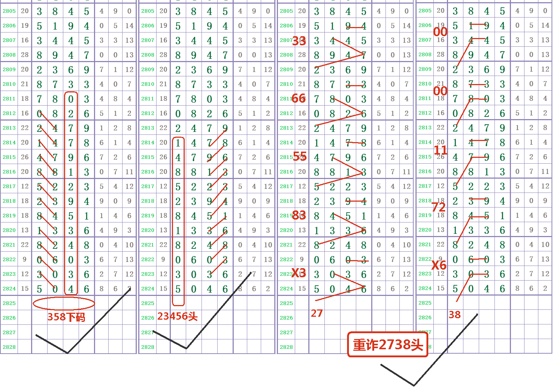553x392 pixels.
Task: Select the red "38" under fourth panel
Action: pyautogui.click(x=455, y=315)
